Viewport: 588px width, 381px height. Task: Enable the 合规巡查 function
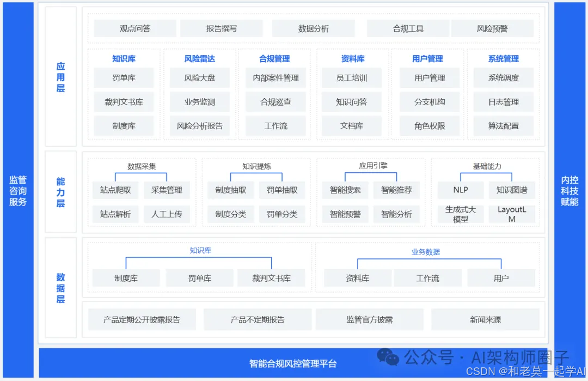[x=276, y=102]
